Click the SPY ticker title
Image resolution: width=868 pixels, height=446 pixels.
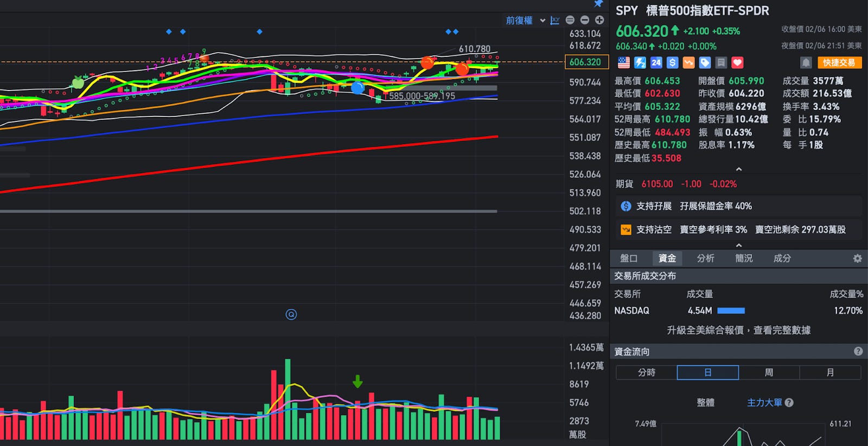[x=627, y=10]
